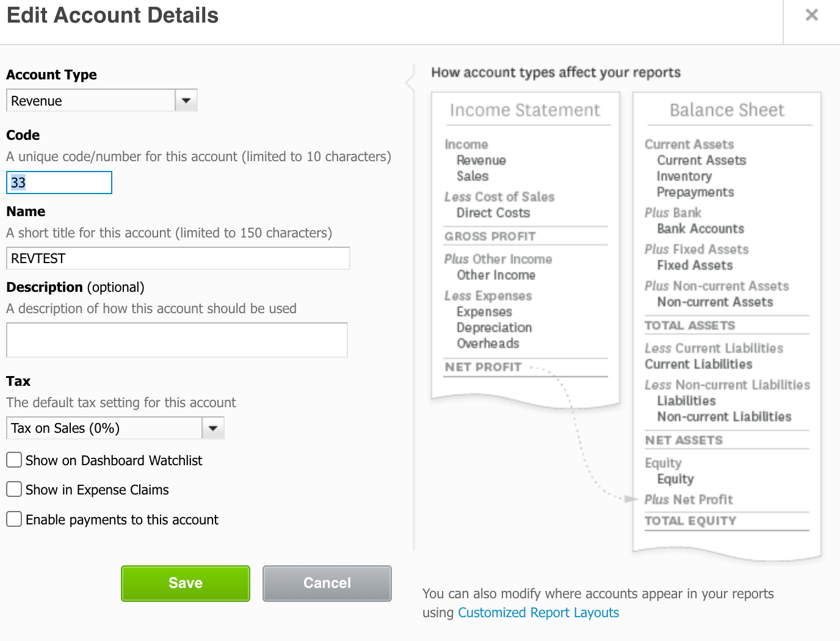Click the Tax setting dropdown arrow
The image size is (840, 641).
pos(213,428)
